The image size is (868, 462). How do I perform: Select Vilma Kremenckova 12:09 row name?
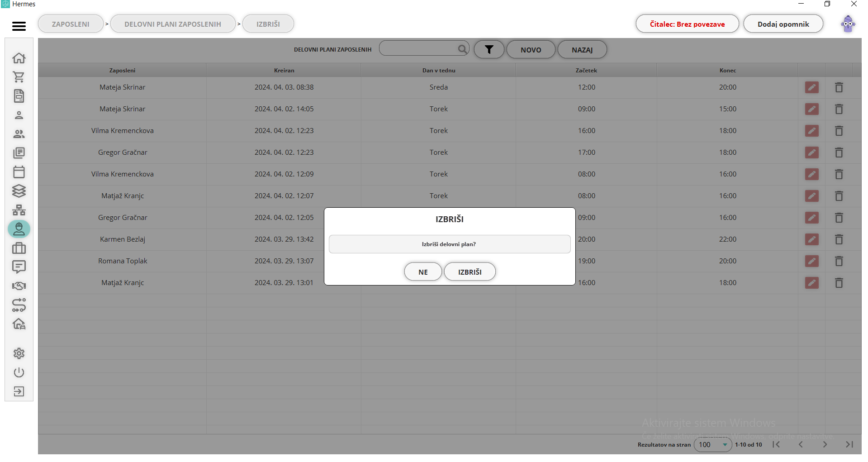[x=122, y=174]
